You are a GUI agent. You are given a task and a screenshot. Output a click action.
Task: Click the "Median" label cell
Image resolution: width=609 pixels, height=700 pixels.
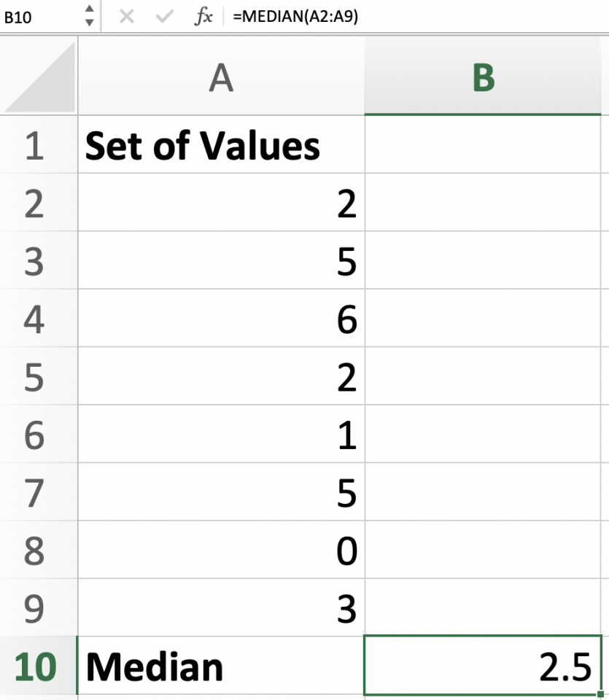(x=221, y=666)
